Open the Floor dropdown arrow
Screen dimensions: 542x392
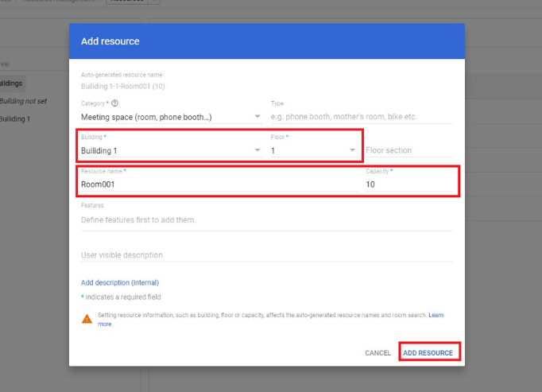coord(352,150)
